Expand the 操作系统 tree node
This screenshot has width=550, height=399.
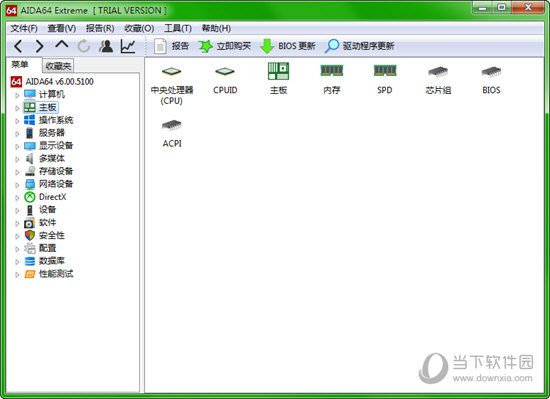(17, 121)
